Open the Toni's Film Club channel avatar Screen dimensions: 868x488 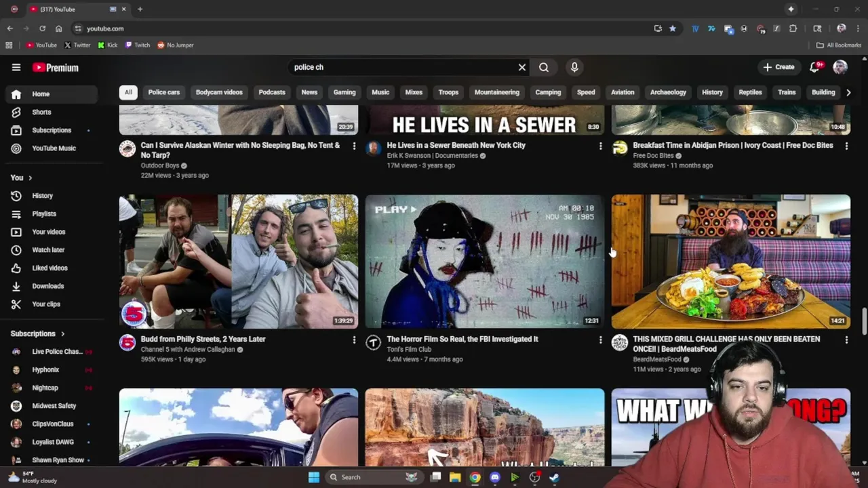(374, 342)
